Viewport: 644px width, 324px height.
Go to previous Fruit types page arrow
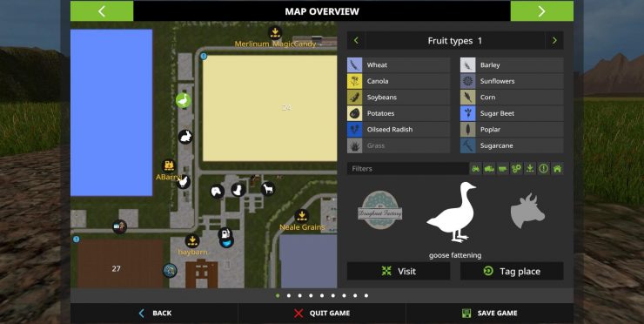[x=356, y=41]
